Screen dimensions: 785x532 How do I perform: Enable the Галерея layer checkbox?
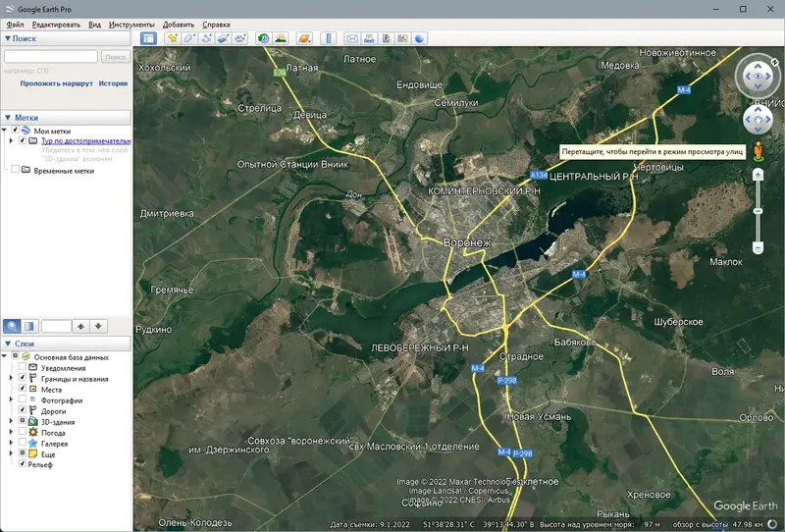[23, 443]
